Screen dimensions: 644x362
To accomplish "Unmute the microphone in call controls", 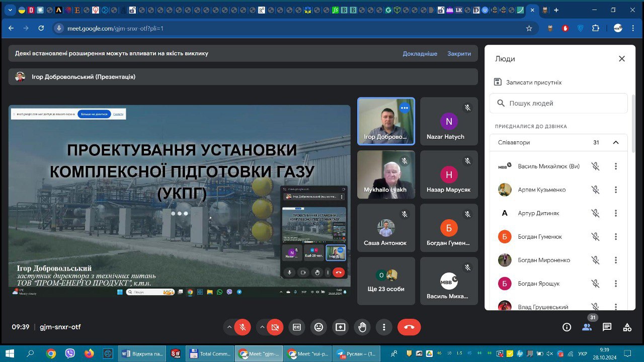I will [243, 327].
